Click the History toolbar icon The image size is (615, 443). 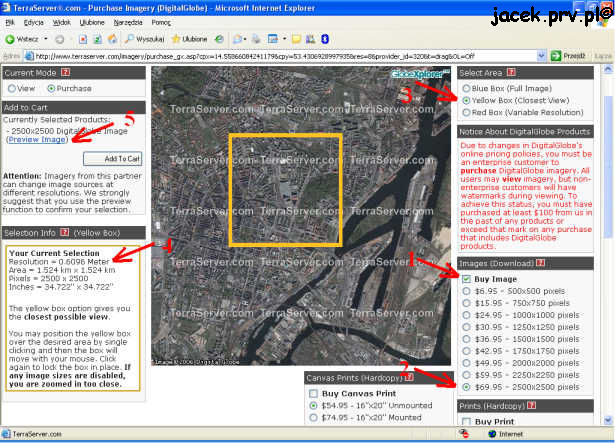tap(219, 39)
